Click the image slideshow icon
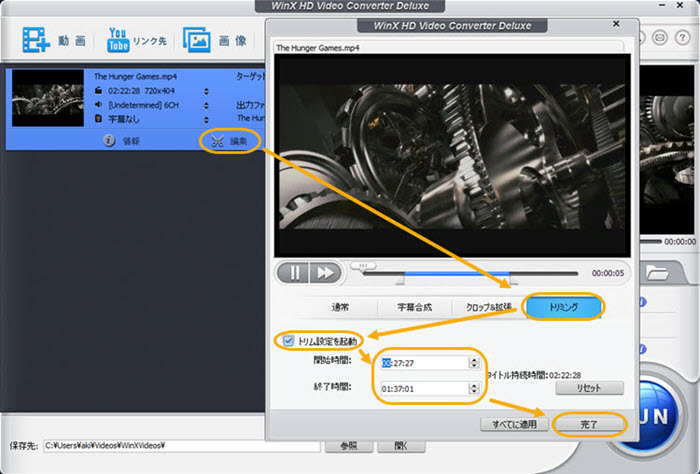Screen dimensions: 700x474 (x=196, y=40)
